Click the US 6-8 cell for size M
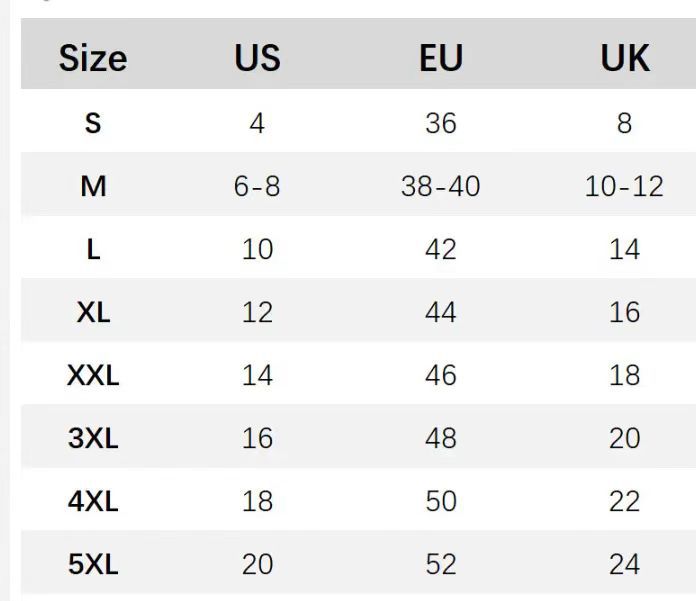 coord(257,186)
